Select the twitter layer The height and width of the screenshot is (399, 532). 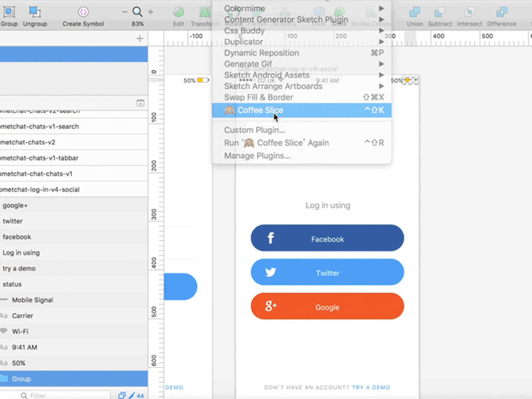(74, 221)
